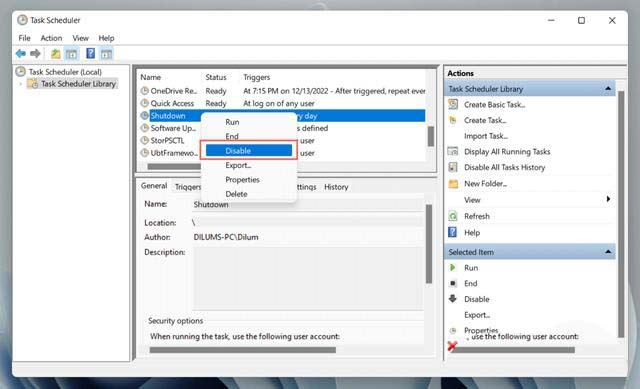The height and width of the screenshot is (389, 640).
Task: Click the green Run arrow in Selected Item
Action: pos(452,267)
